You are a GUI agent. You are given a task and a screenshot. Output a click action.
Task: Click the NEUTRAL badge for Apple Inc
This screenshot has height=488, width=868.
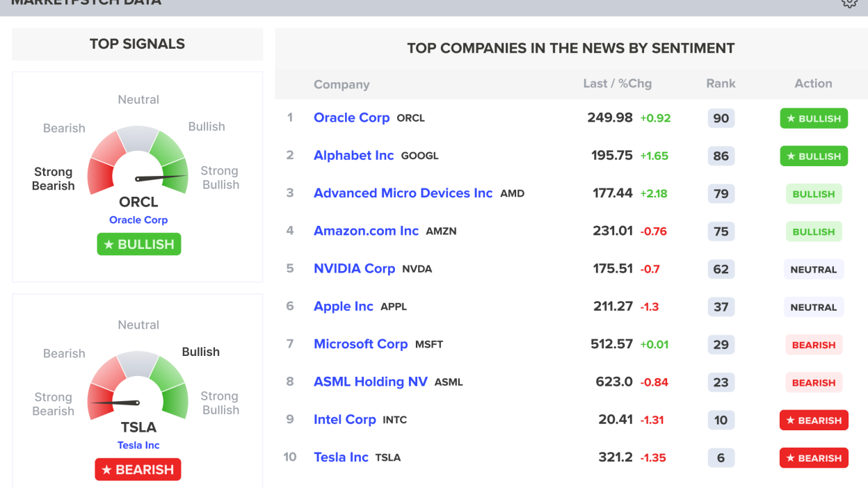[813, 307]
